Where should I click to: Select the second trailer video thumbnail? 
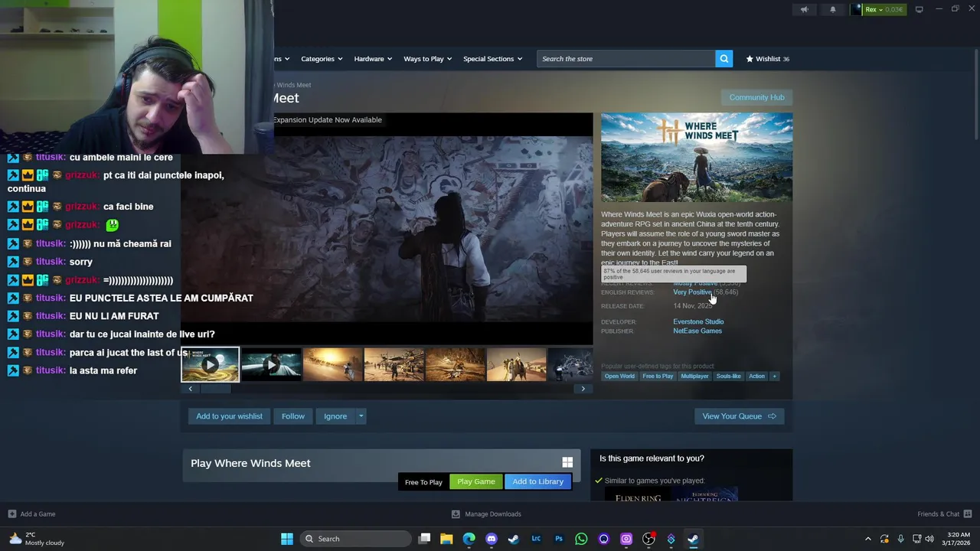(271, 365)
